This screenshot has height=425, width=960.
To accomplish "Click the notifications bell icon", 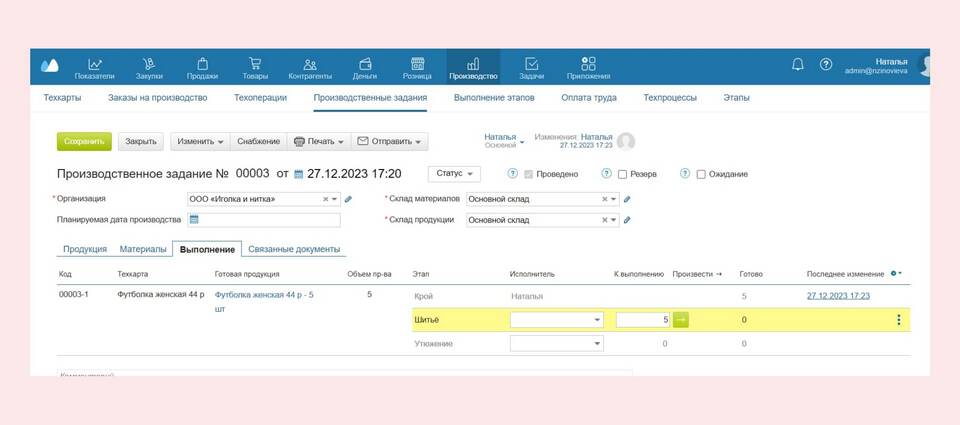I will [x=797, y=64].
